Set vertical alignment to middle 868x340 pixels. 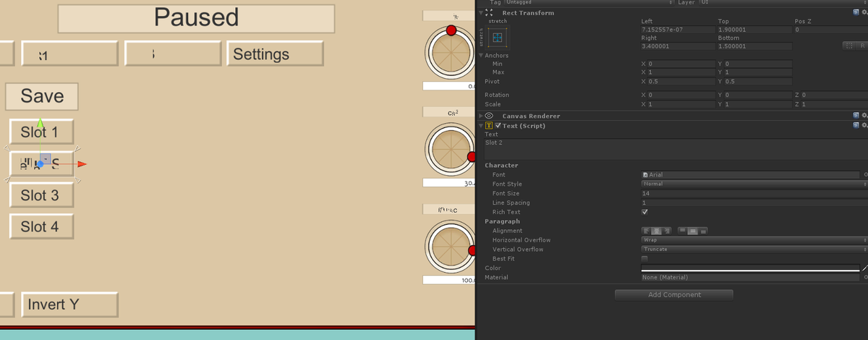pyautogui.click(x=692, y=231)
